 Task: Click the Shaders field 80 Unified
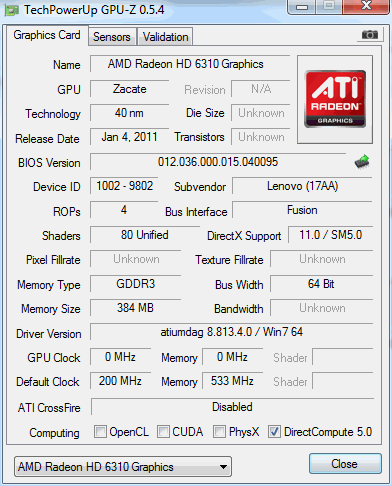click(x=145, y=235)
